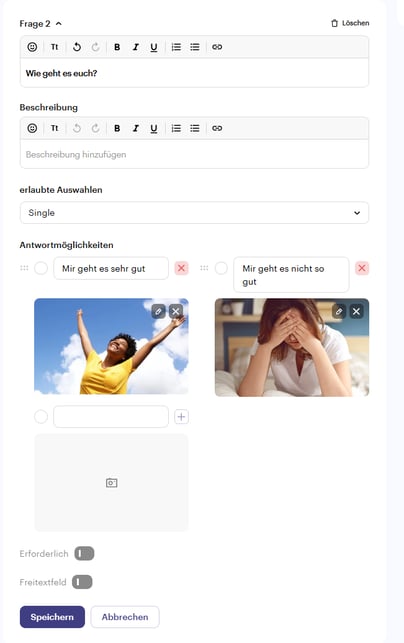Edit the happy woman answer image
The width and height of the screenshot is (404, 643).
(x=158, y=312)
